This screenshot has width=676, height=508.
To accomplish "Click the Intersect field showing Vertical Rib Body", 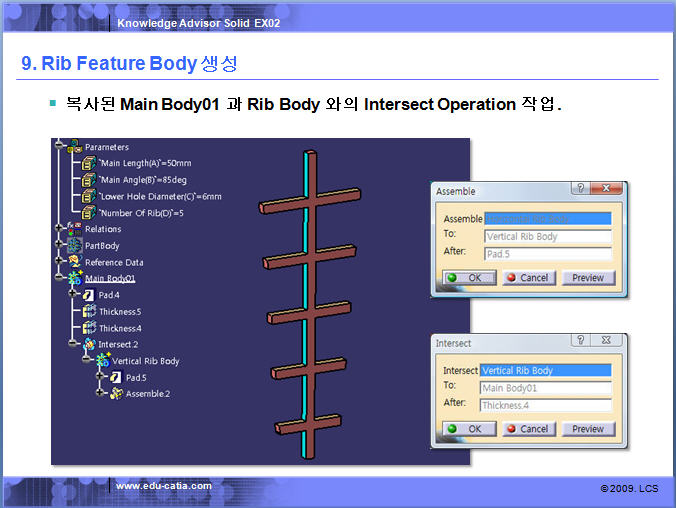I will pyautogui.click(x=545, y=370).
